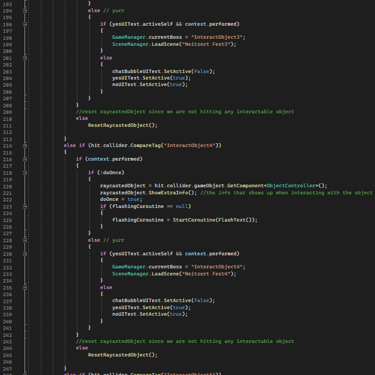
Task: Collapse the else block at line 201
Action: pos(25,58)
